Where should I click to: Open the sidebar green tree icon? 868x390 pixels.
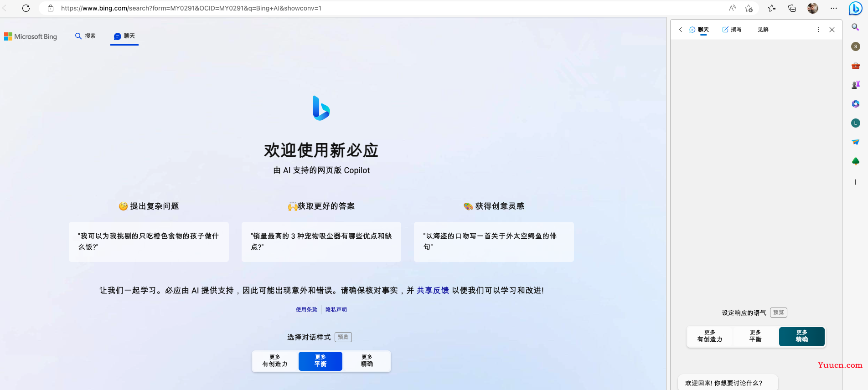coord(856,161)
